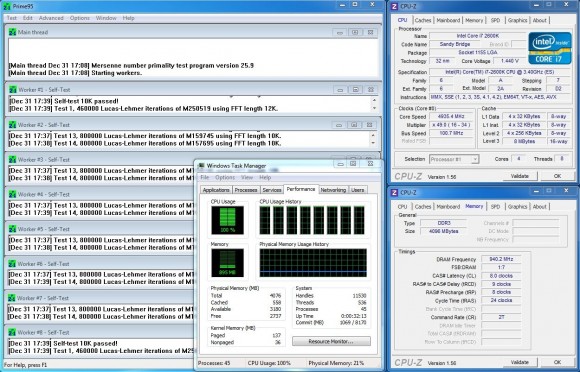
Task: Click the Worker #5 Self-Test window icon
Action: (x=13, y=229)
